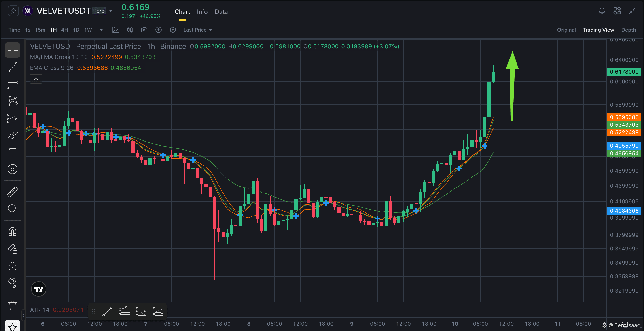The width and height of the screenshot is (644, 331).
Task: Select the 1H time interval
Action: coord(53,30)
